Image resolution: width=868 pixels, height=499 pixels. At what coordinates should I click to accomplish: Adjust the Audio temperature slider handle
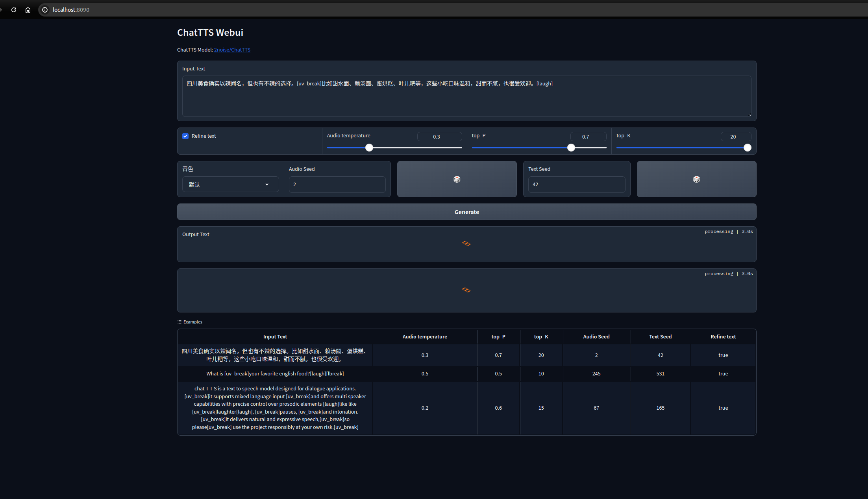[369, 148]
